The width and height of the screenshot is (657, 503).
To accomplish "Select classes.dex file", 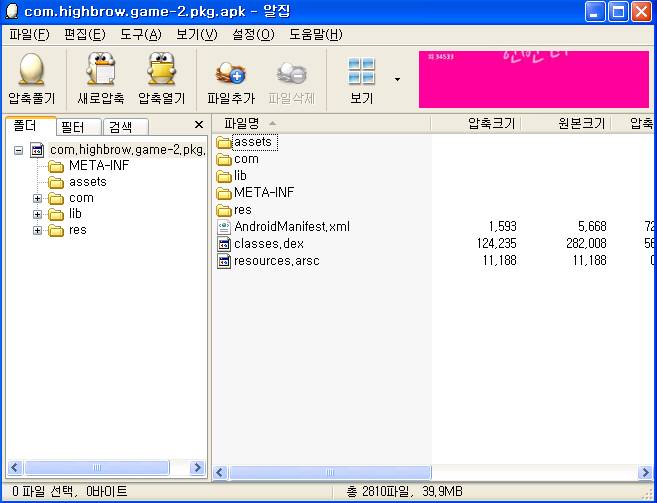I will click(269, 244).
